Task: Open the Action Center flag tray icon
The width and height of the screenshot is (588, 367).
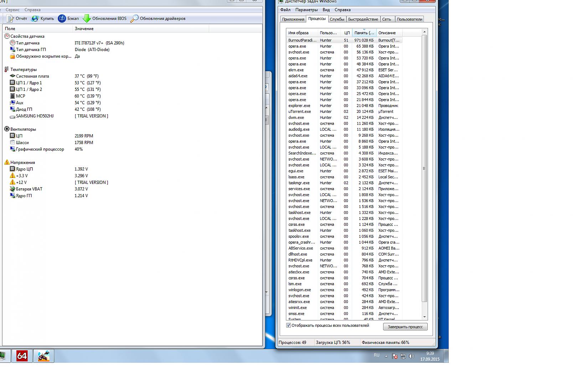Action: click(x=394, y=356)
